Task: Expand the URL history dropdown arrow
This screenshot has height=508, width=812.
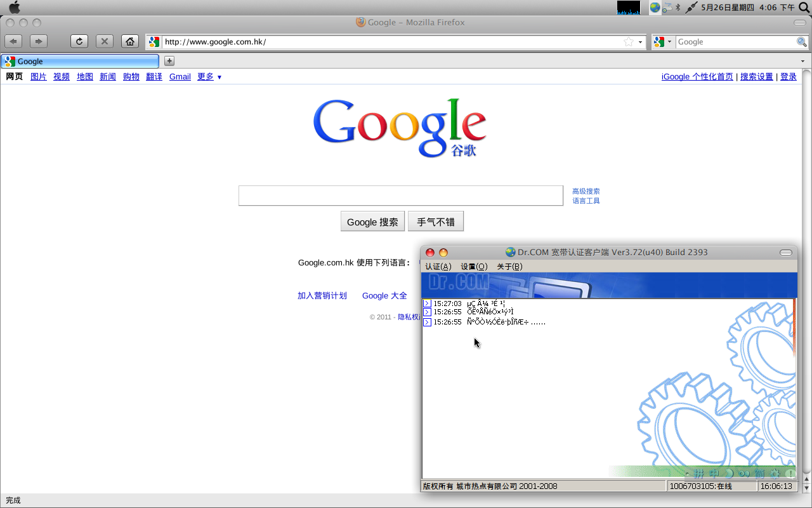Action: tap(640, 42)
